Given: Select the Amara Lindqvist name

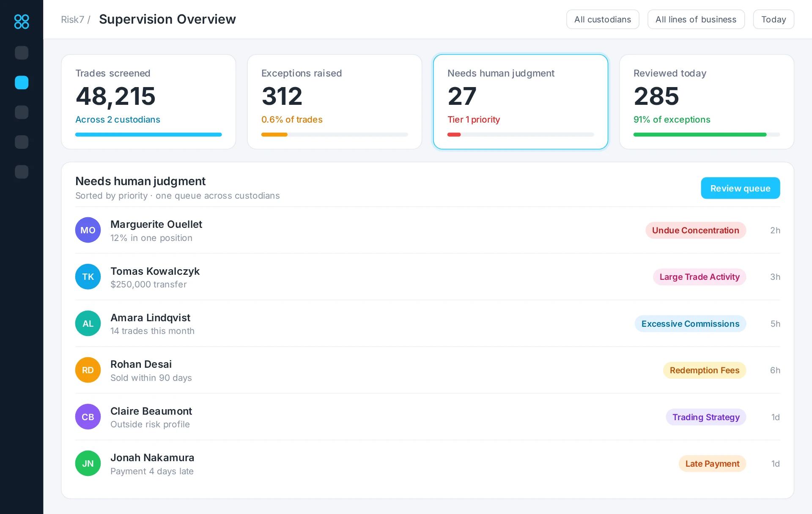Looking at the screenshot, I should pos(150,317).
